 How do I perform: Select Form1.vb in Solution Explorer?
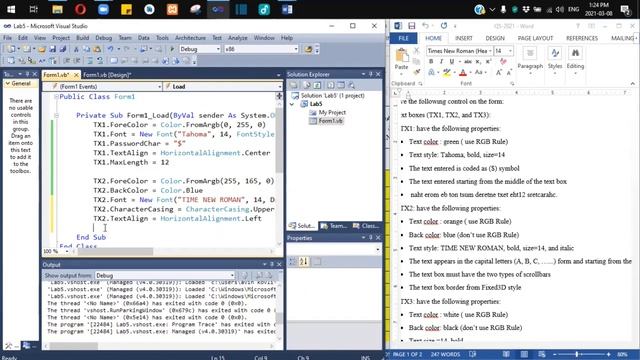point(331,121)
